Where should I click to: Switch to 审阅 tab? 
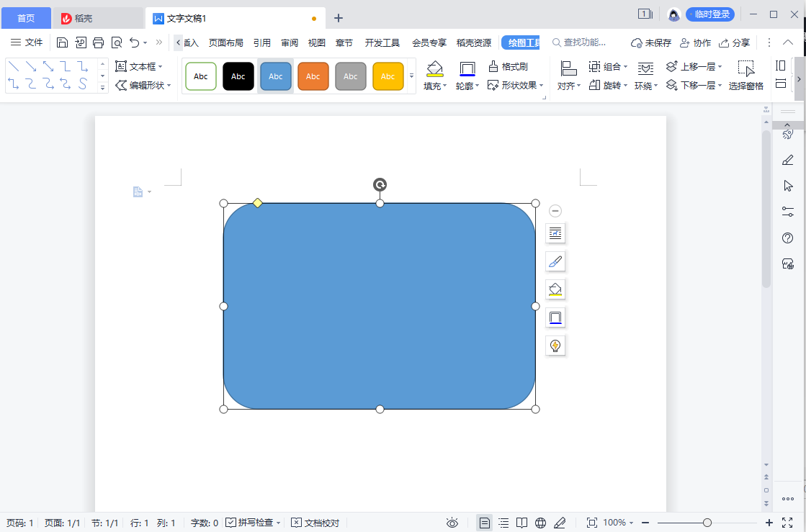pyautogui.click(x=290, y=42)
